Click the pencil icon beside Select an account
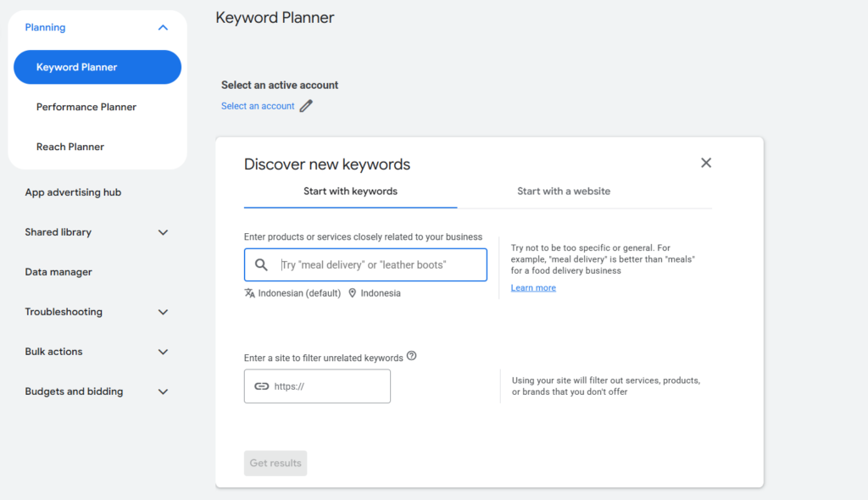The image size is (868, 500). (x=306, y=106)
